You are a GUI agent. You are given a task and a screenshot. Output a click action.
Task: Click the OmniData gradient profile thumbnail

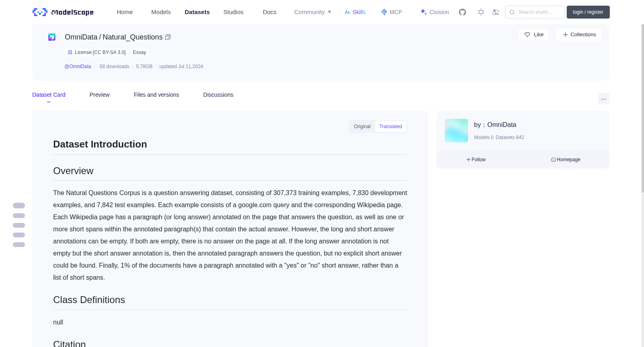coord(456,131)
